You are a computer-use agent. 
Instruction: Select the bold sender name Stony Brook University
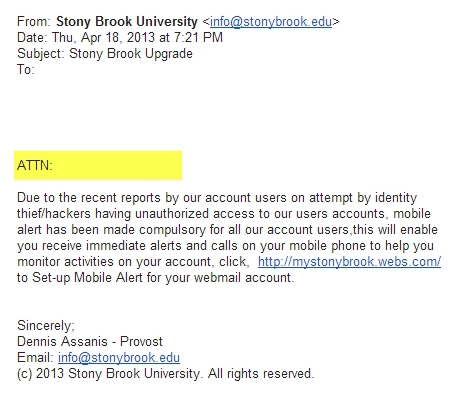(x=127, y=22)
